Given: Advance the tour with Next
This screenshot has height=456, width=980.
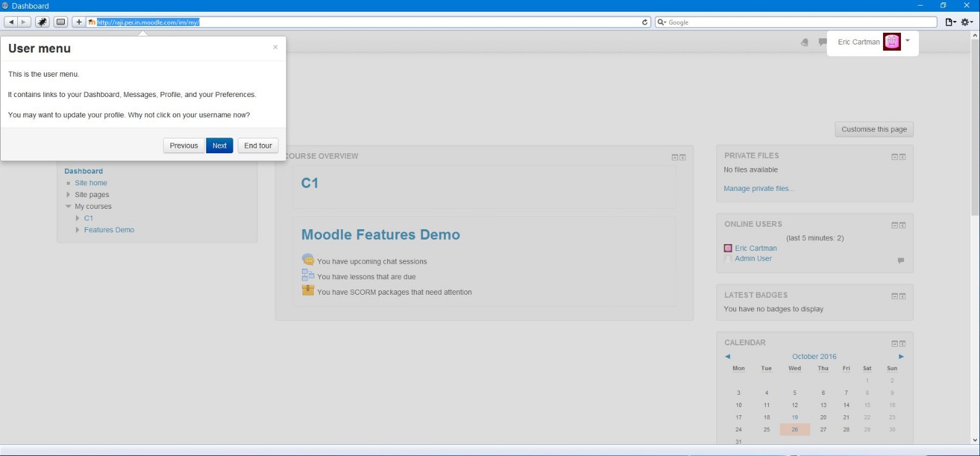Looking at the screenshot, I should click(220, 146).
